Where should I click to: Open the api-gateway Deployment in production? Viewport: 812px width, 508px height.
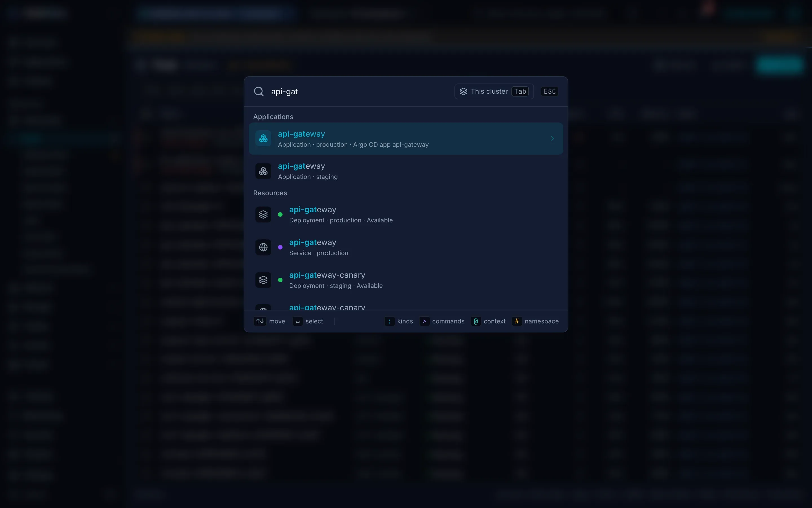pyautogui.click(x=406, y=214)
